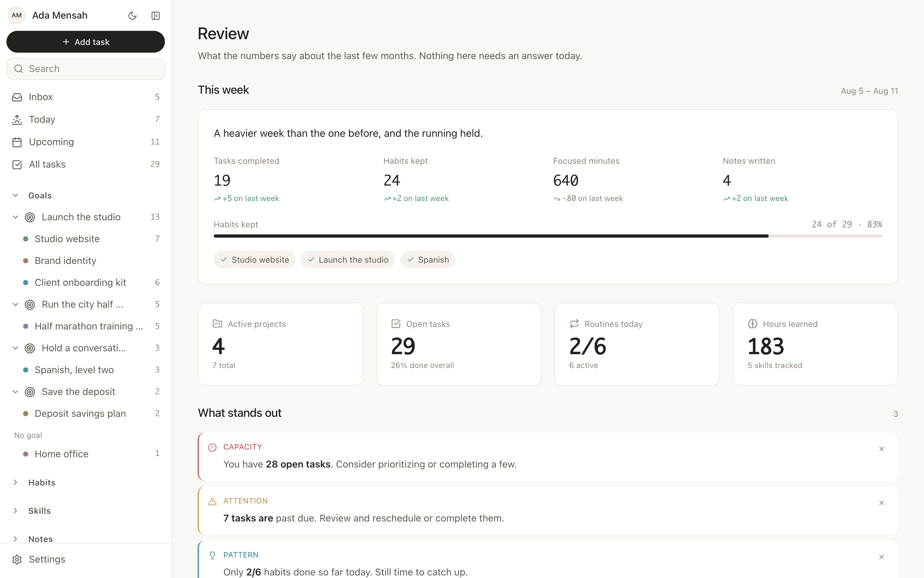The image size is (924, 578).
Task: Click the Studio website chip
Action: pyautogui.click(x=254, y=260)
